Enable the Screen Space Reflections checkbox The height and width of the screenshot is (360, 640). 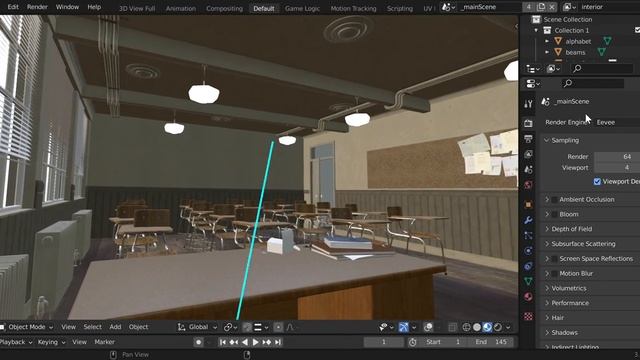[x=554, y=259]
